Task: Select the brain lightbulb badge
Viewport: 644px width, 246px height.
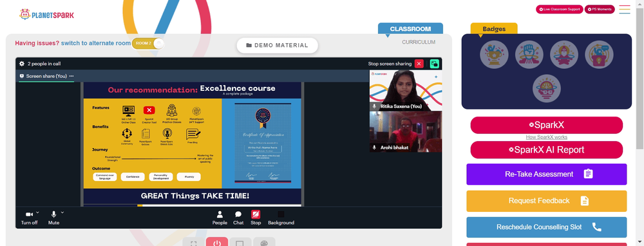Action: tap(547, 88)
